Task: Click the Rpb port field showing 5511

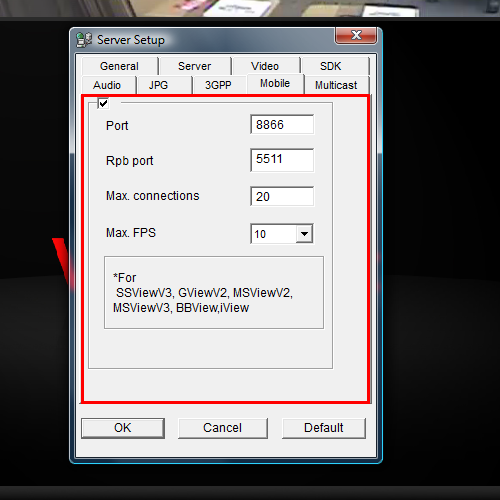Action: point(282,160)
